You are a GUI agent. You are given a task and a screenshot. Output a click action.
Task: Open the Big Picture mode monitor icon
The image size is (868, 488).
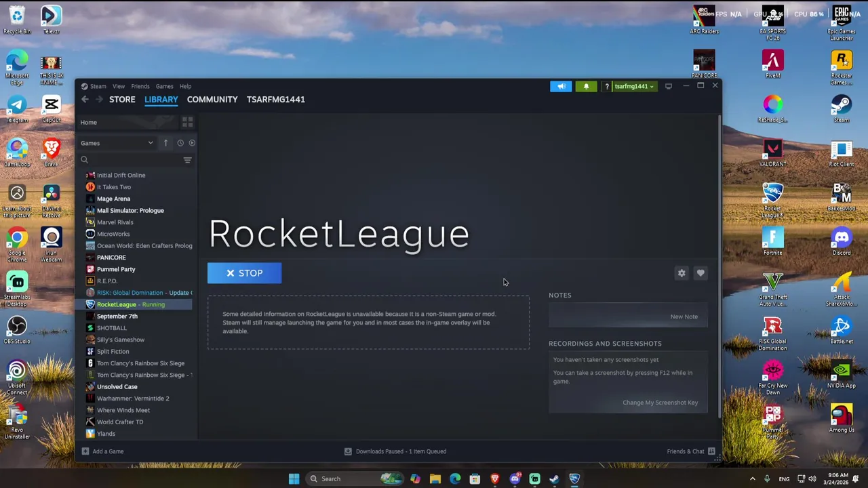pyautogui.click(x=668, y=86)
